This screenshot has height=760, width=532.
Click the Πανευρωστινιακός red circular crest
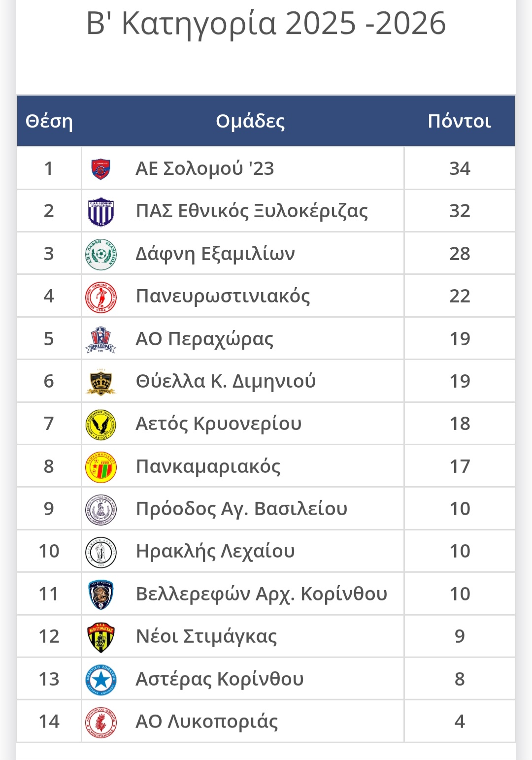pos(101,297)
